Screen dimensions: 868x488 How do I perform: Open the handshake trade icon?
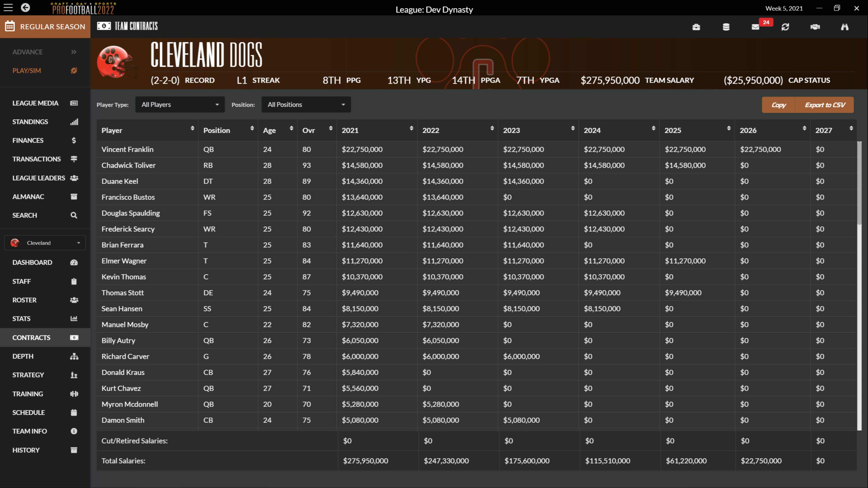(815, 27)
